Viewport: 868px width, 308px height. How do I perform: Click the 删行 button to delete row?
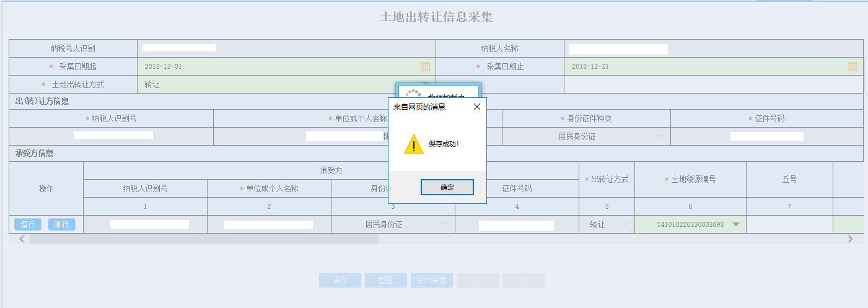pyautogui.click(x=61, y=224)
